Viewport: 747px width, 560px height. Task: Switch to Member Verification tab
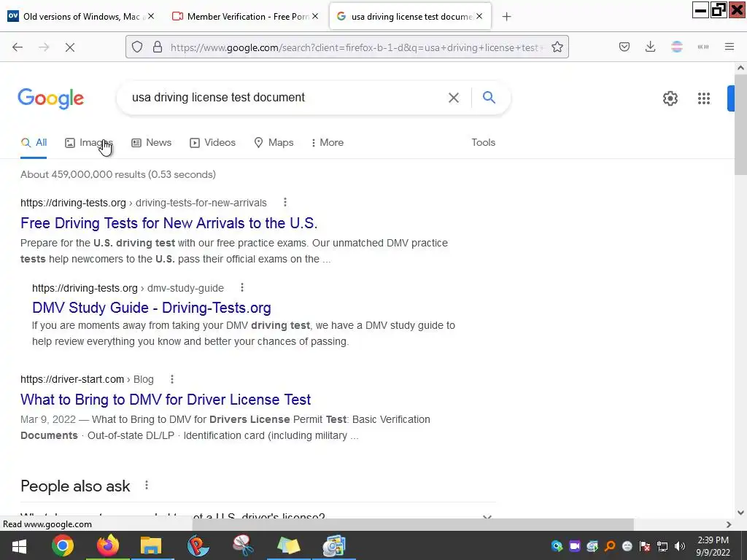(x=244, y=17)
